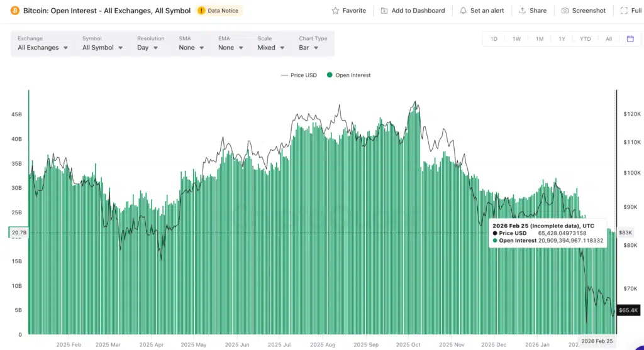
Task: Toggle Price USD series in legend
Action: click(299, 75)
